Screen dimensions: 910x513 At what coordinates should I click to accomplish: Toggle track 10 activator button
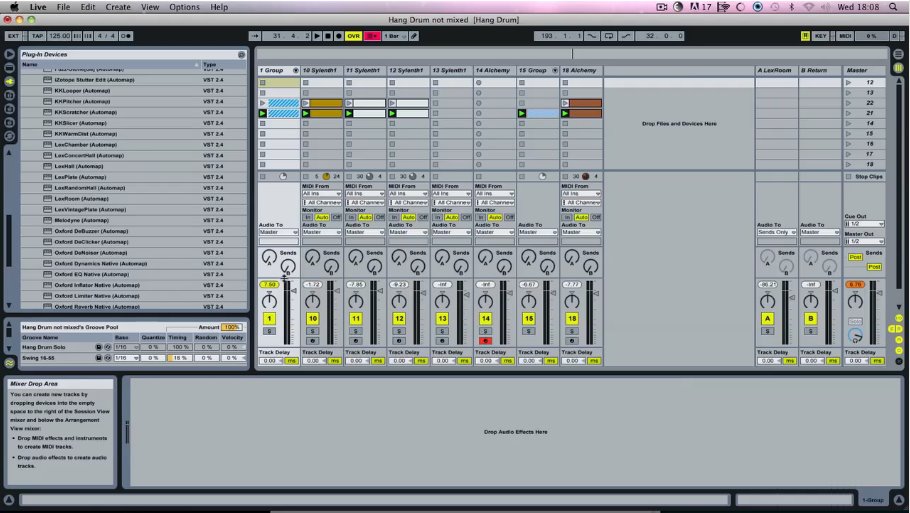(312, 319)
